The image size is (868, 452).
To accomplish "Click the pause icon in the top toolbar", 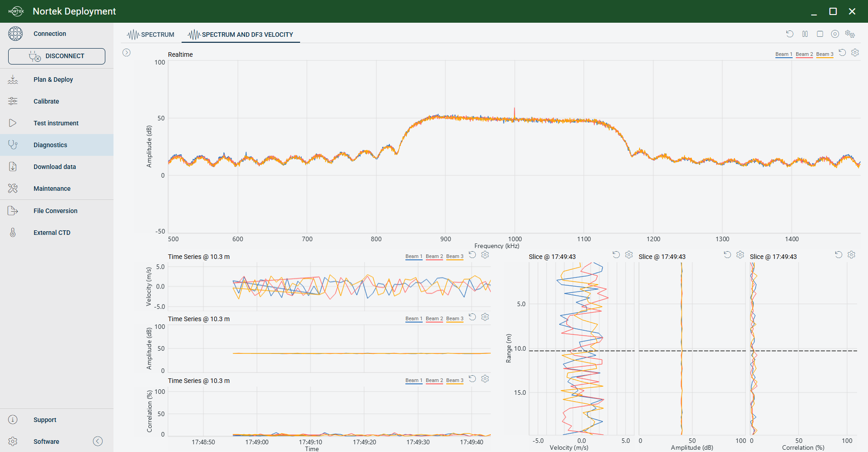I will (x=805, y=34).
